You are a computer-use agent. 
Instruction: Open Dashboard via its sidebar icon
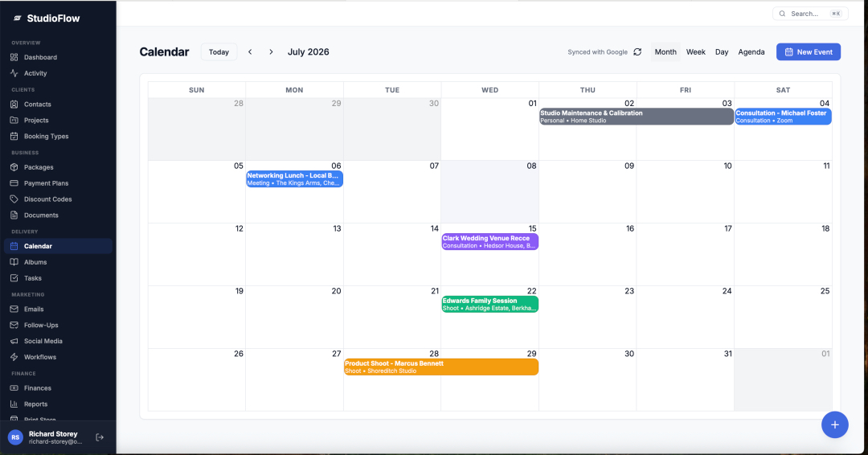click(14, 57)
